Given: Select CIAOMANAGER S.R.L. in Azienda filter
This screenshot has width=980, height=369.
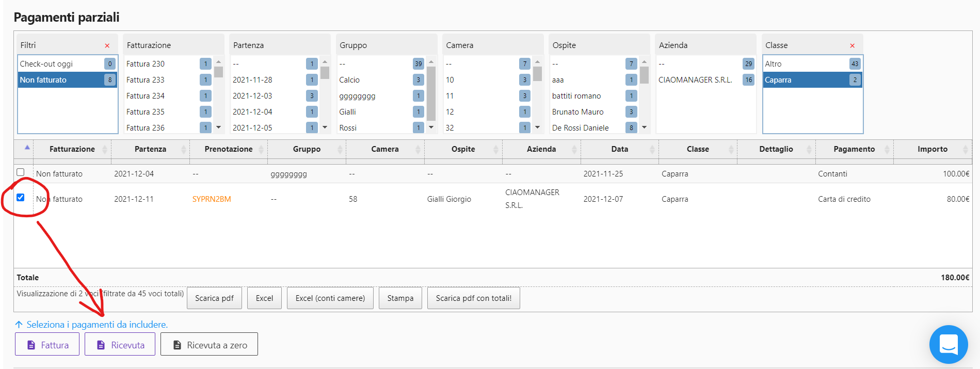Looking at the screenshot, I should (695, 80).
